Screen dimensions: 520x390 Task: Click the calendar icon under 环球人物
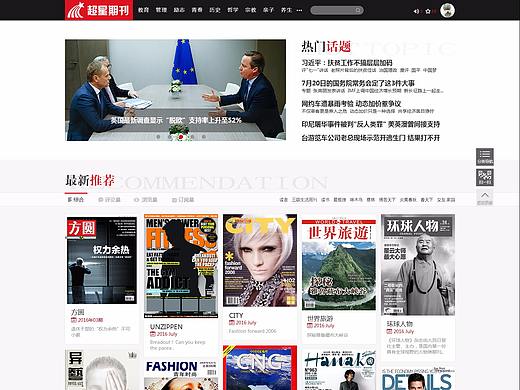(x=389, y=331)
